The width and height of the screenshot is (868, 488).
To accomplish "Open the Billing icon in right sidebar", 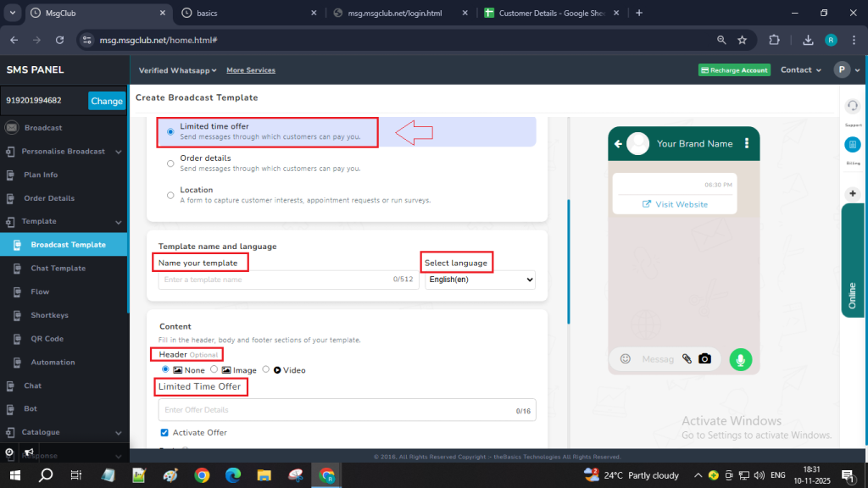I will 853,145.
